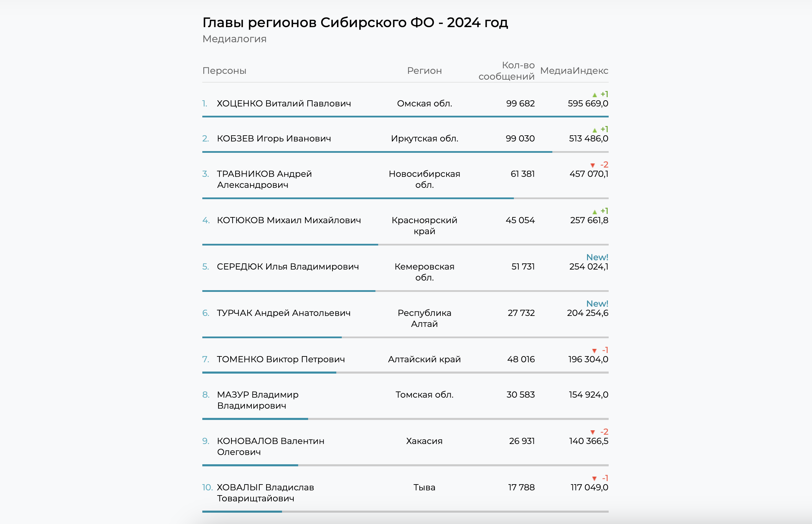Click green up arrow beside ХОЦЕНКО's MediaIndex
The width and height of the screenshot is (812, 524).
pyautogui.click(x=595, y=95)
